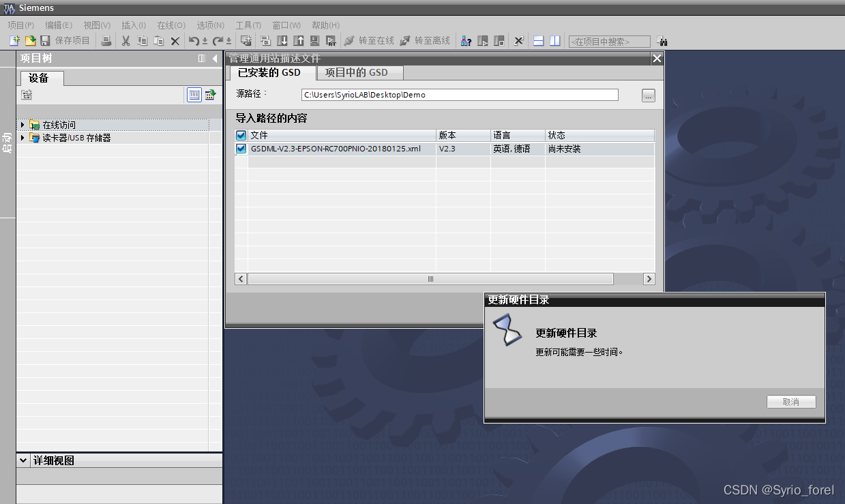Click the Start runtime RT icon

[x=331, y=41]
